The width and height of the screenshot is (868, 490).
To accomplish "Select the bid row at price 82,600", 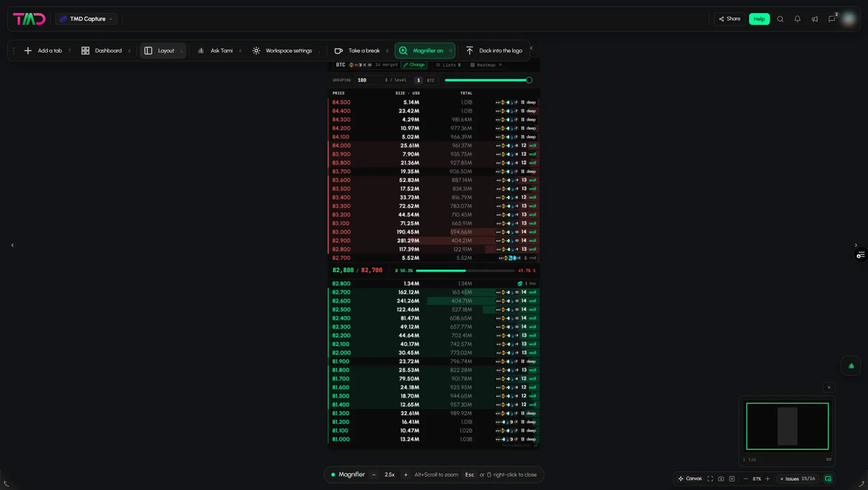I will tap(434, 301).
